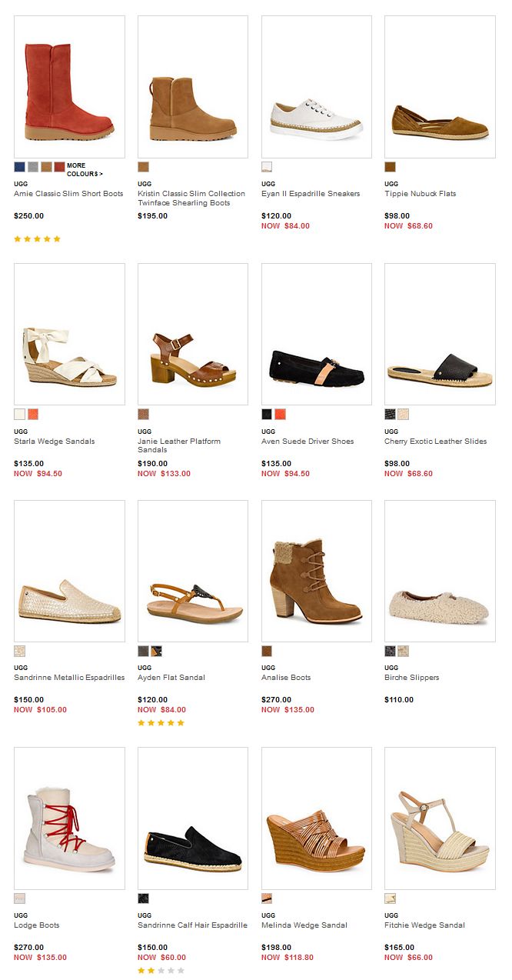The height and width of the screenshot is (980, 512).
Task: Choose black swatch for Aven Suede Driver
Action: tap(267, 415)
